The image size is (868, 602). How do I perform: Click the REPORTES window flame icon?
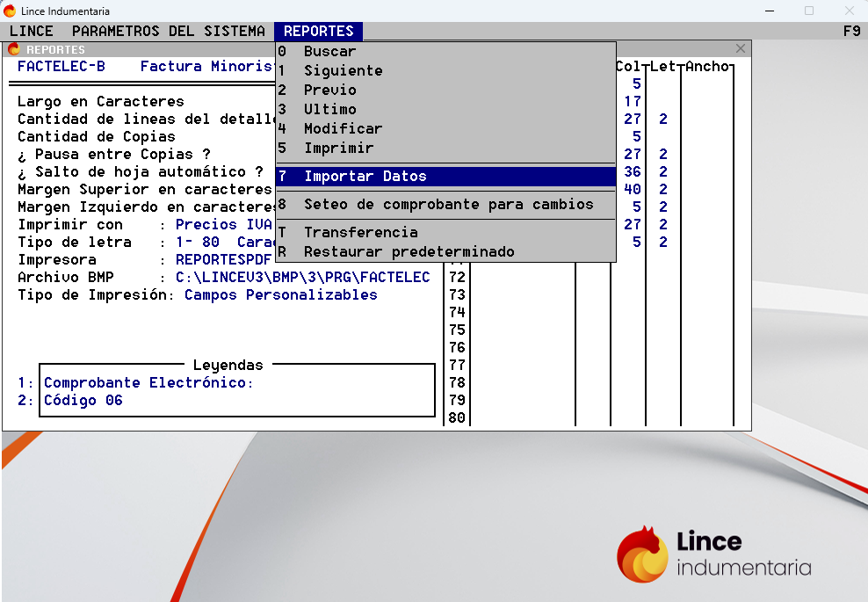pos(14,49)
